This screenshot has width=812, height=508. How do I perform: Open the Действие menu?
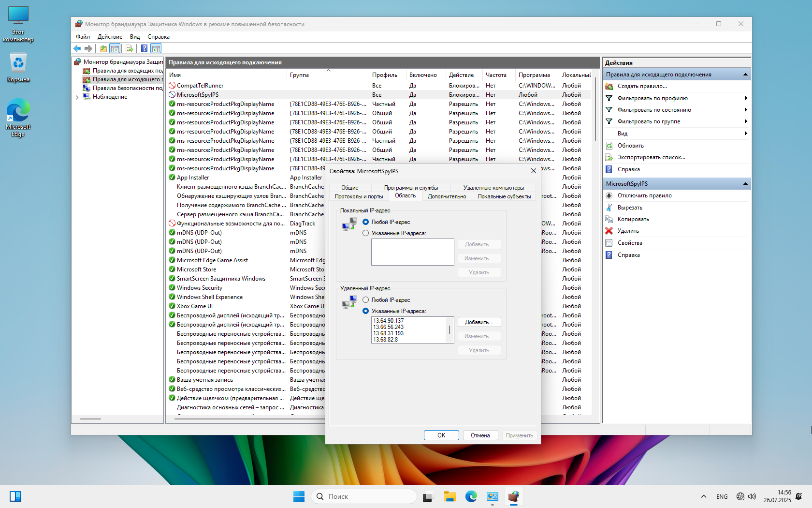tap(110, 37)
